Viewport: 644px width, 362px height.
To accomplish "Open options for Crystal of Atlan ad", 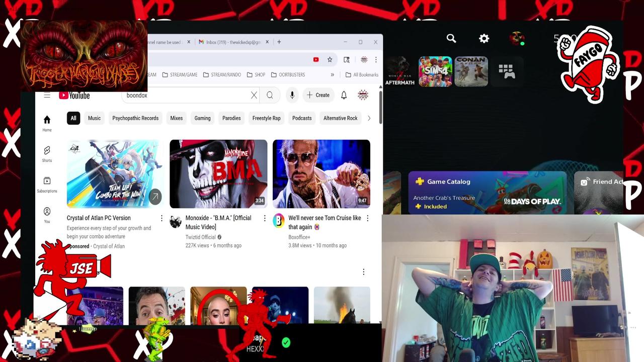I will pyautogui.click(x=162, y=218).
